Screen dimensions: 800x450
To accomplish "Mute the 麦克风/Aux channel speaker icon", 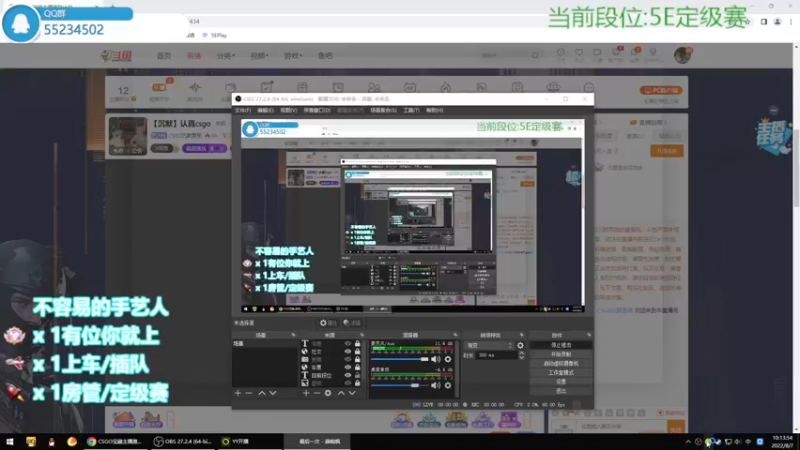I will pyautogui.click(x=436, y=359).
